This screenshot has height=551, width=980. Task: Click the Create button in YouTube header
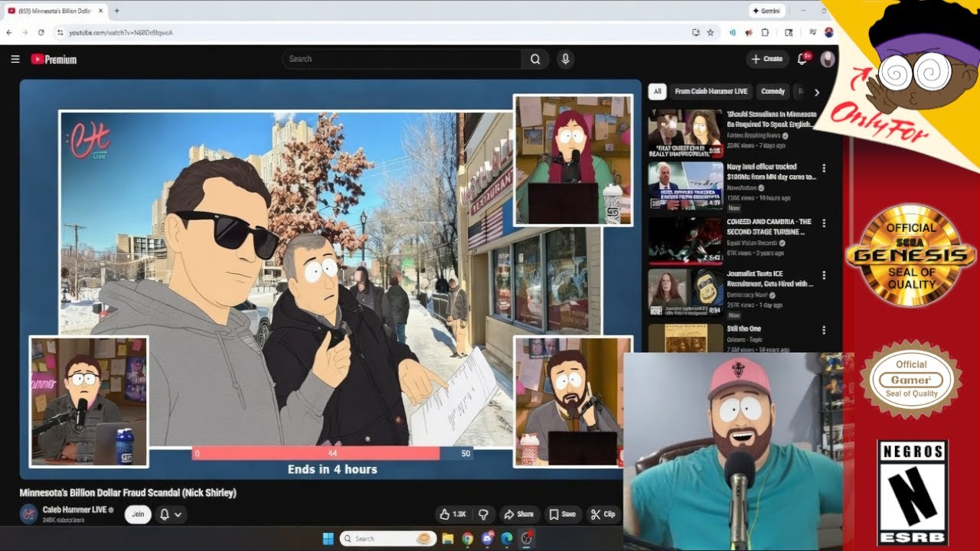click(767, 59)
